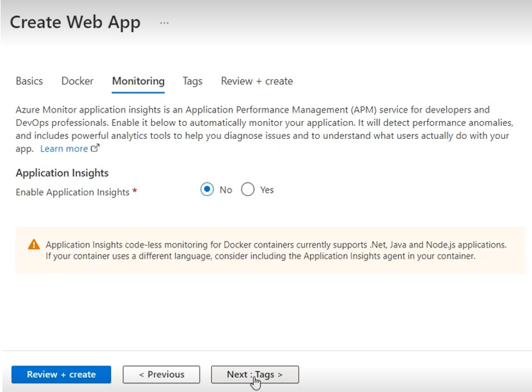Switch to the Basics tab

click(29, 81)
